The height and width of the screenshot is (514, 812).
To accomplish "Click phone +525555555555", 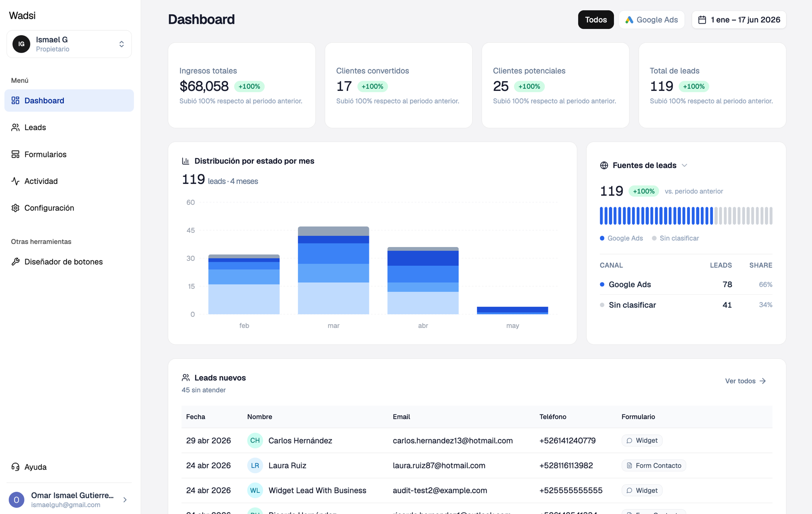I will pyautogui.click(x=571, y=490).
